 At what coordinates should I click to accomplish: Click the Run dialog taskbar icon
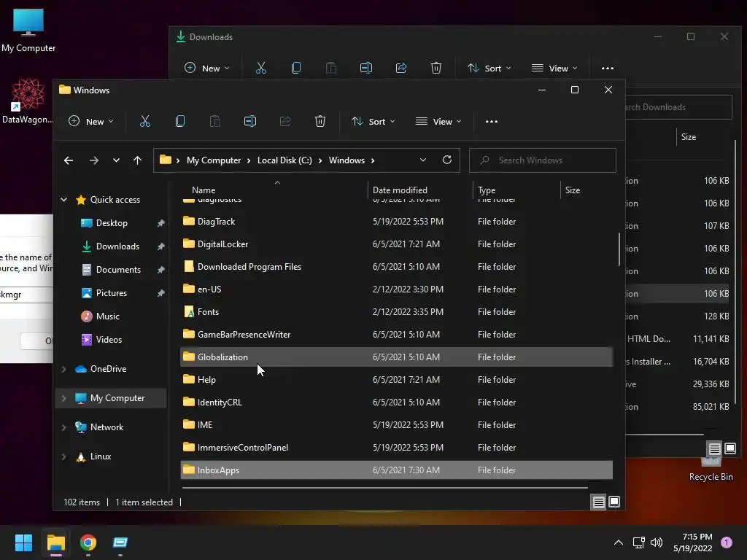[x=120, y=542]
